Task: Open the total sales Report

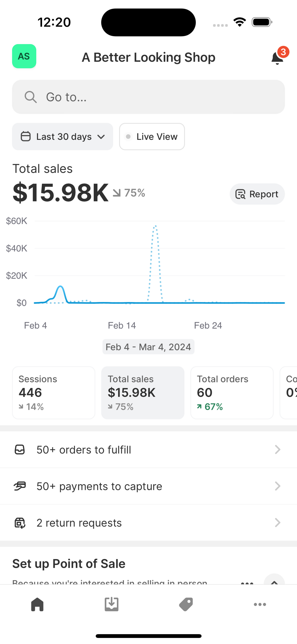Action: click(257, 194)
